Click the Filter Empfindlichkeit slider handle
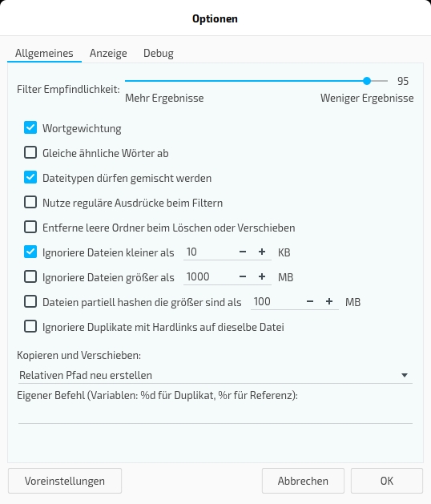The width and height of the screenshot is (431, 504). (367, 81)
